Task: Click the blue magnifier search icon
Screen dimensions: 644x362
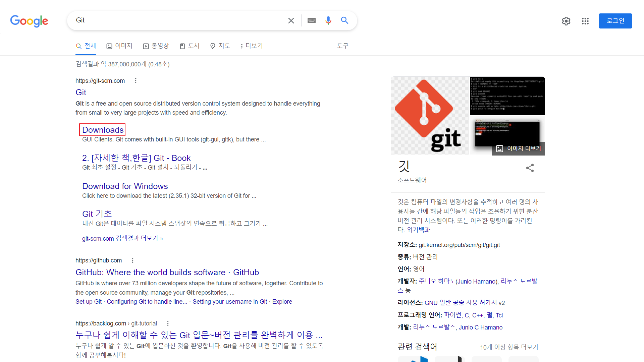Action: 344,20
